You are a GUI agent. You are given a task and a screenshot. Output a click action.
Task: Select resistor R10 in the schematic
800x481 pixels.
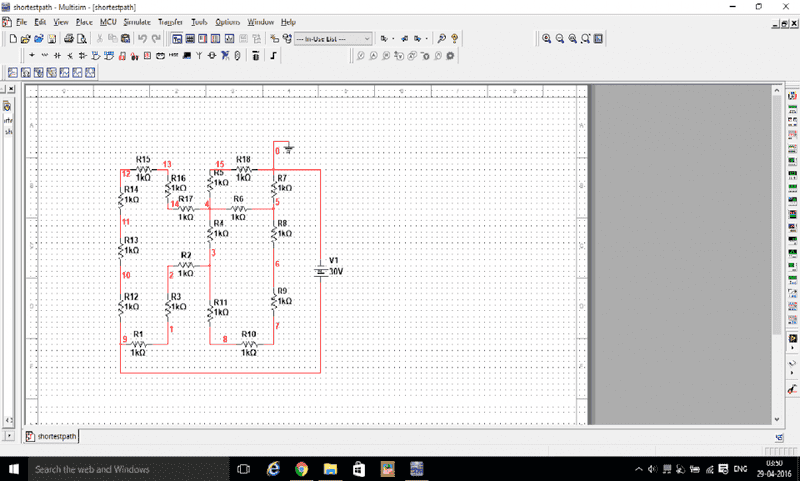248,342
